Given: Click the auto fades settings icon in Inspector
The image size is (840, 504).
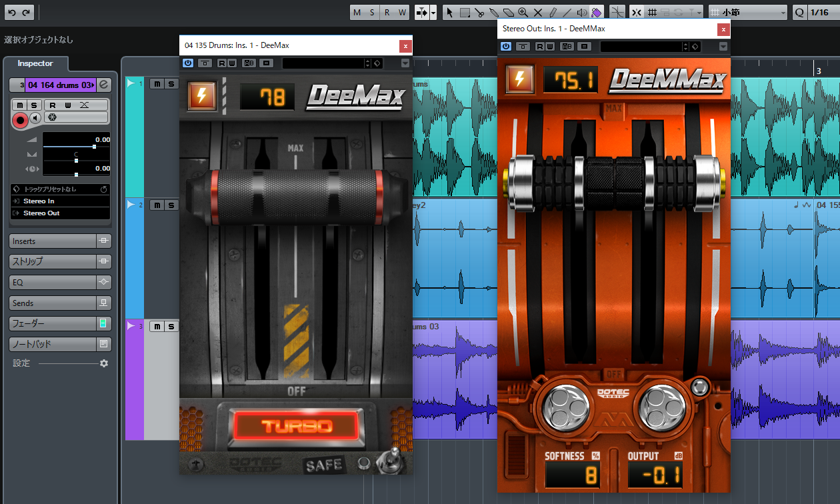Looking at the screenshot, I should [x=85, y=105].
